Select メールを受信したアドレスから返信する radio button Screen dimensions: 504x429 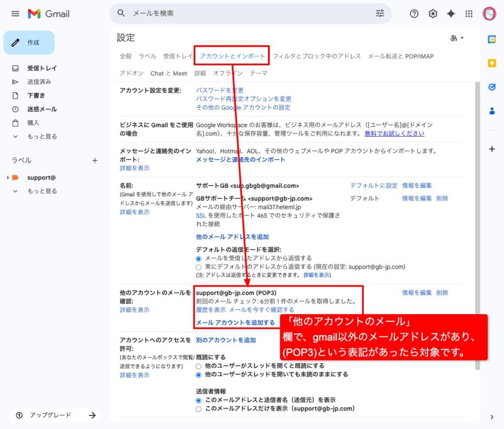pos(199,258)
